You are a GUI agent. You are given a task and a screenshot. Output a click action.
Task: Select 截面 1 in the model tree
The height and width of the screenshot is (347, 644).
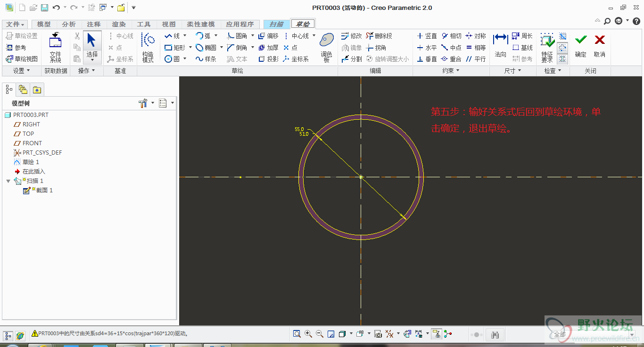tap(38, 190)
